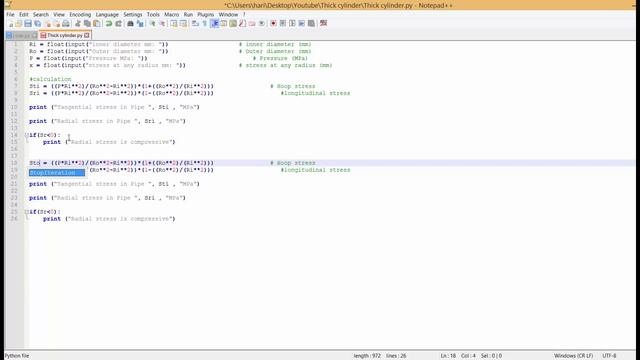Collapse the if block fold at line 14

pyautogui.click(x=26, y=135)
